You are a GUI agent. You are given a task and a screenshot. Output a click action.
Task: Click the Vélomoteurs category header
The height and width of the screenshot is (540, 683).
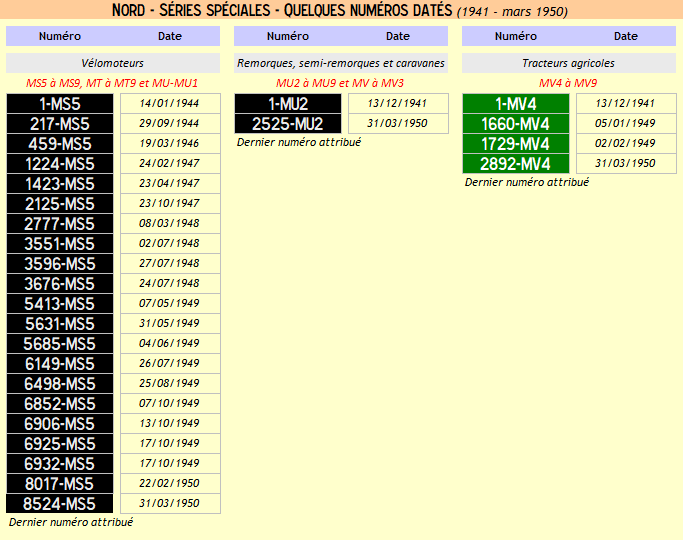point(113,63)
